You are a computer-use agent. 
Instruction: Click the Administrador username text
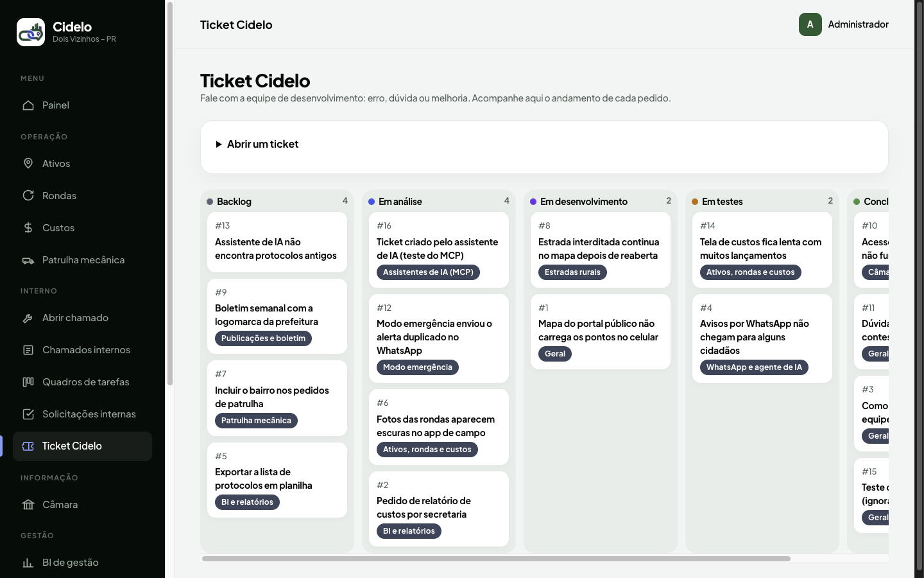(x=859, y=24)
